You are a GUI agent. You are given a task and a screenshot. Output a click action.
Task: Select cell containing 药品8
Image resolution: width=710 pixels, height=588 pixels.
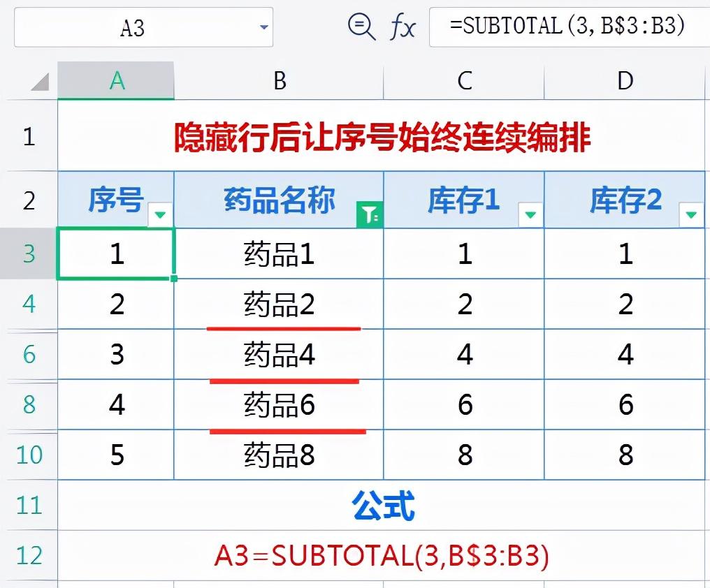click(x=279, y=455)
